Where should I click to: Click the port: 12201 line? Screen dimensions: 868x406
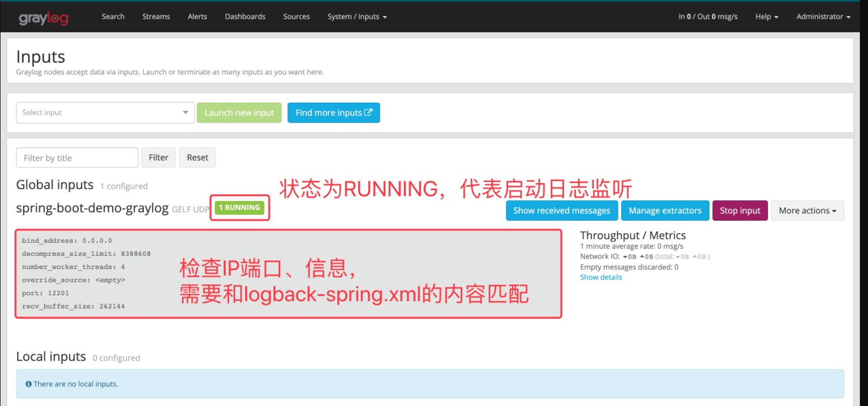(x=45, y=293)
